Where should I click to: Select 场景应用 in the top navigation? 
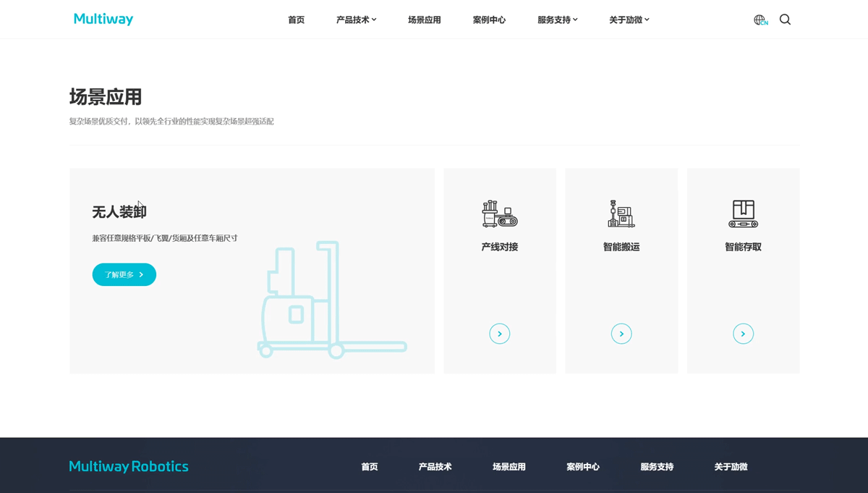click(425, 20)
